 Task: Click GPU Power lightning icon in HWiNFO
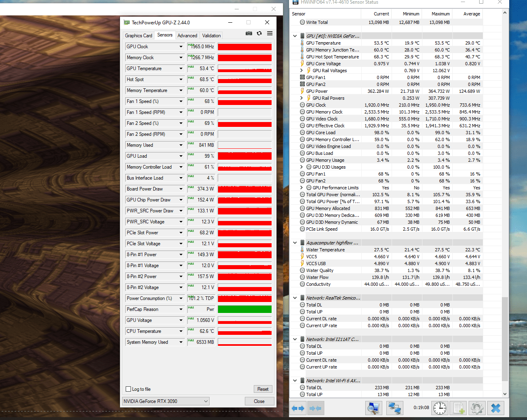point(302,91)
